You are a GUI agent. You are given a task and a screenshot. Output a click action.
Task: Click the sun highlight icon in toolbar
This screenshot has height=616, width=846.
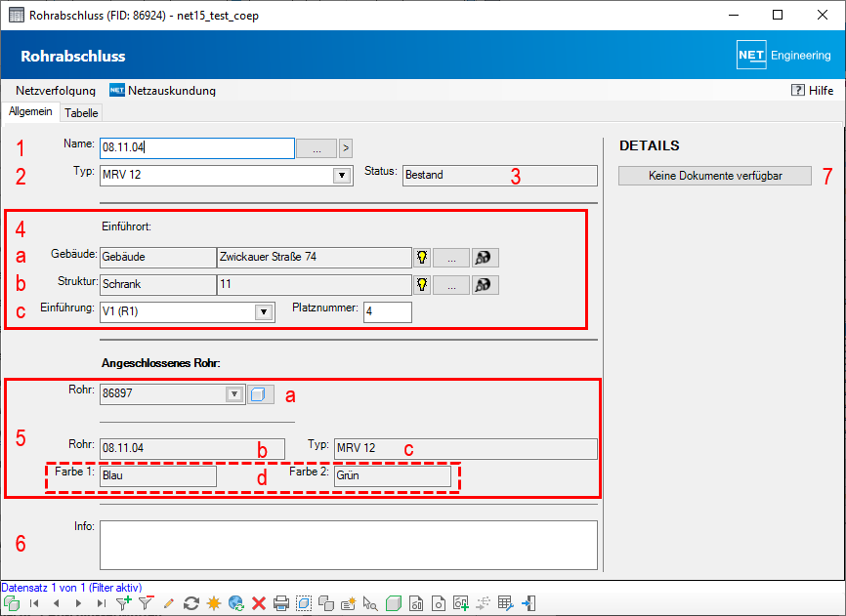[x=214, y=604]
